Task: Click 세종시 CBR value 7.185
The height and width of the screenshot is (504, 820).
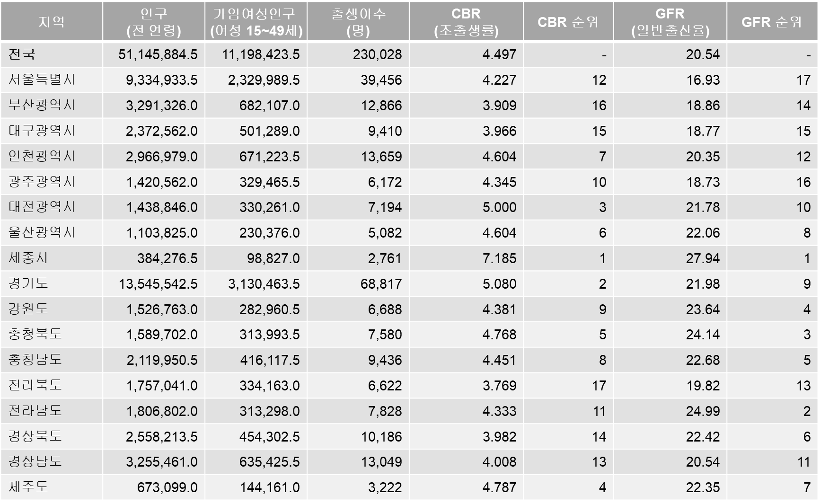Action: click(x=499, y=258)
